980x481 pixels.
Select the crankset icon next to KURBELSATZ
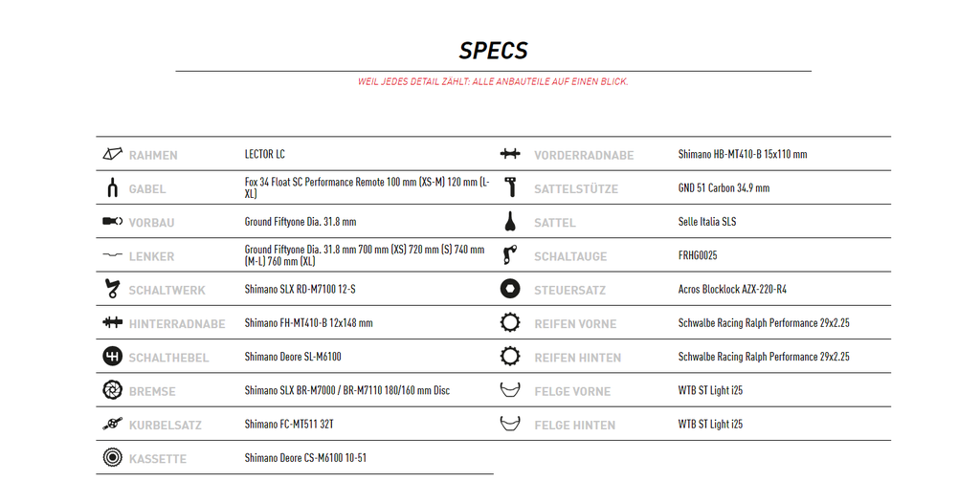click(113, 424)
